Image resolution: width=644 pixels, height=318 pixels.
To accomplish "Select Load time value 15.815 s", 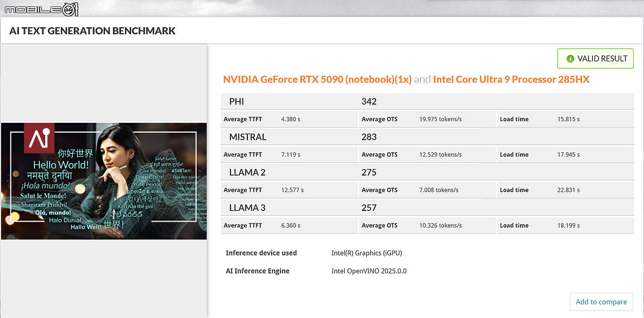I will pyautogui.click(x=568, y=119).
